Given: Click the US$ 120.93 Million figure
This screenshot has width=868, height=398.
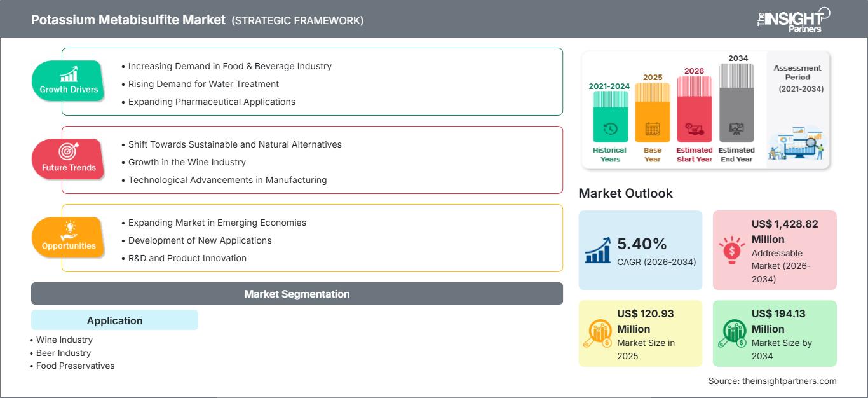Looking at the screenshot, I should click(x=646, y=321).
